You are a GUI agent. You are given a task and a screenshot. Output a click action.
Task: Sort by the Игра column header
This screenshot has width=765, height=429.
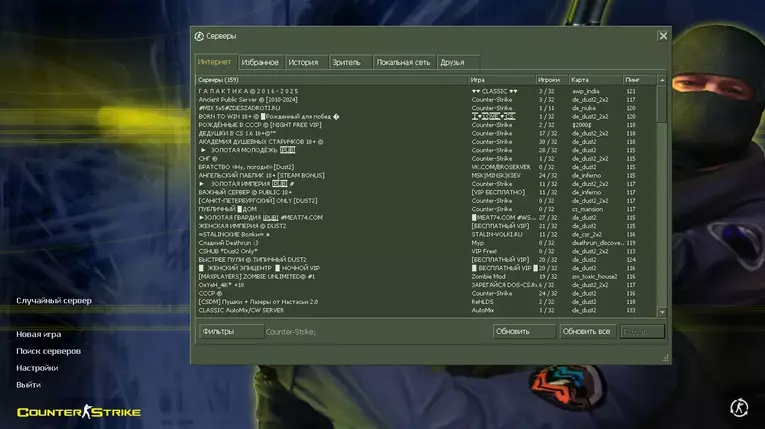pos(502,80)
